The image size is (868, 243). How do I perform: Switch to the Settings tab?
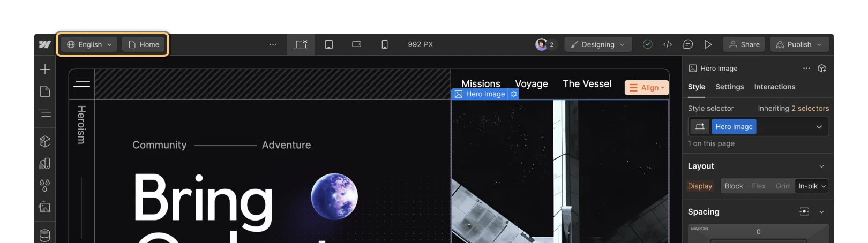pyautogui.click(x=730, y=87)
